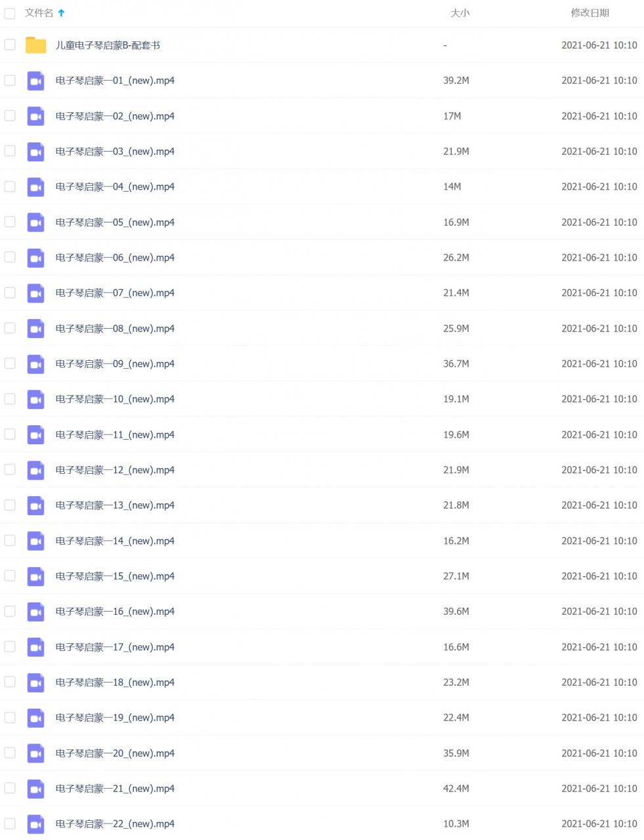Click video icon for 电子琴启蒙—01_(new).mp4
The width and height of the screenshot is (644, 840).
click(35, 81)
